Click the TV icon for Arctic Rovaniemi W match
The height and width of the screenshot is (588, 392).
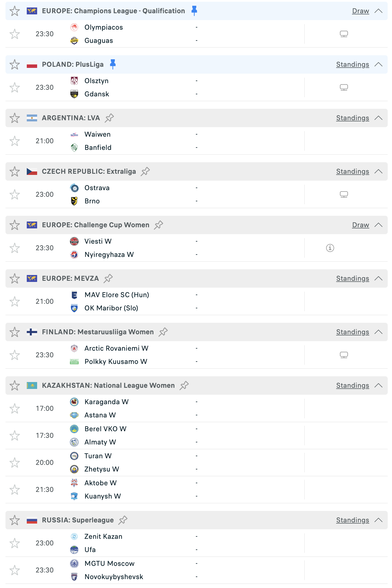coord(344,355)
